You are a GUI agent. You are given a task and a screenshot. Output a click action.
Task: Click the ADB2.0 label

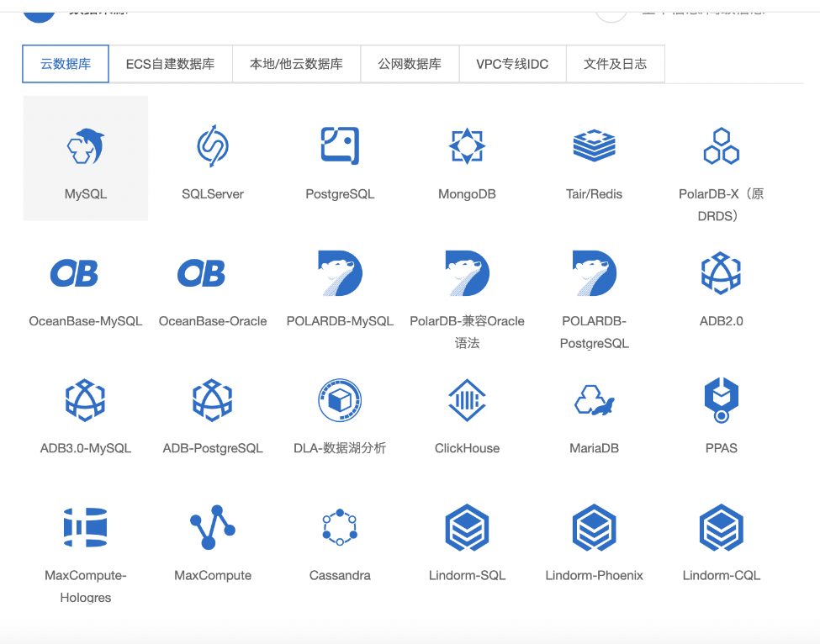(721, 321)
